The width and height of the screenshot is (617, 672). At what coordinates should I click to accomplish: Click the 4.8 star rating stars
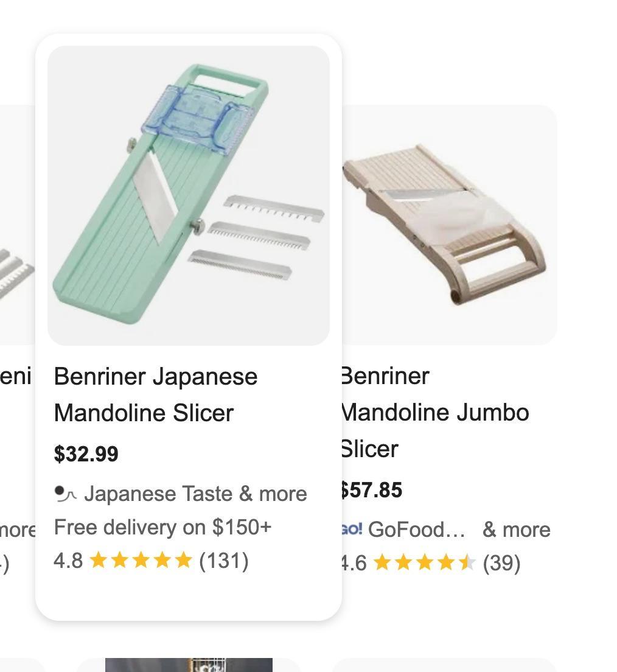[141, 561]
